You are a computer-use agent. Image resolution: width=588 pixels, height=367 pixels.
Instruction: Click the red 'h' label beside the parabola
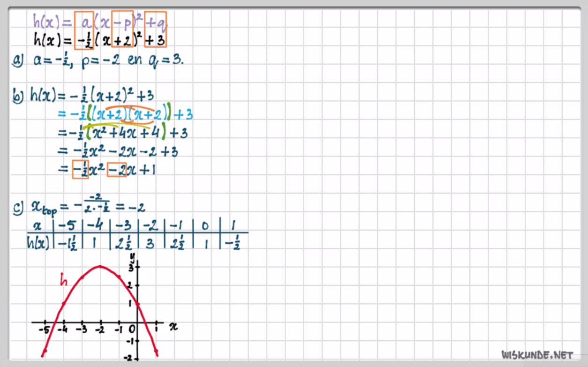[x=64, y=280]
